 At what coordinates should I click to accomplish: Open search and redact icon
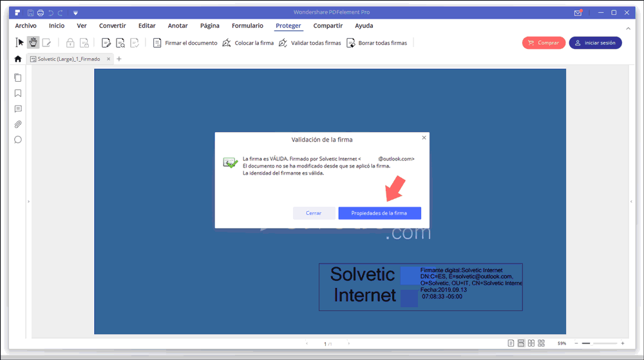(120, 43)
